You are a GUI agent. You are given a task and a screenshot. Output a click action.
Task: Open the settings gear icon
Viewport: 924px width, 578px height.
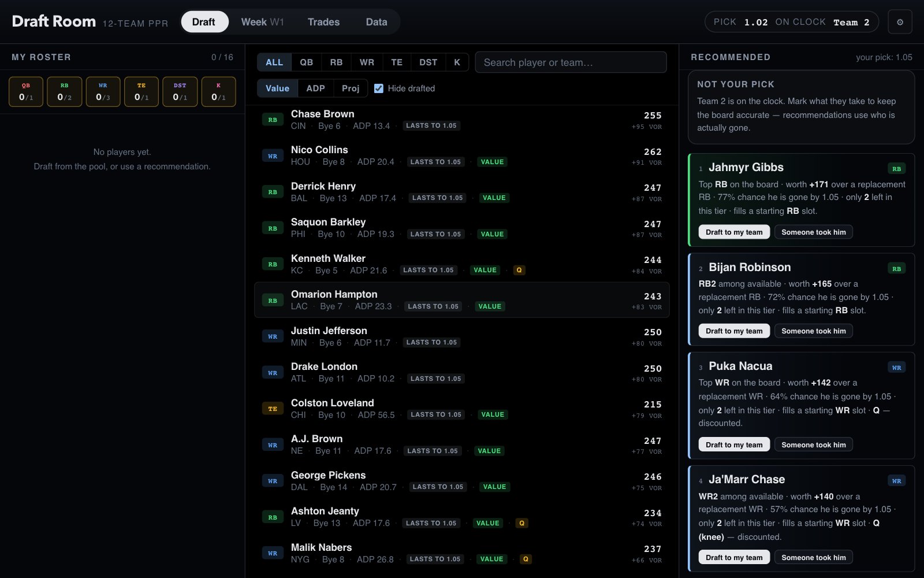[x=900, y=22]
